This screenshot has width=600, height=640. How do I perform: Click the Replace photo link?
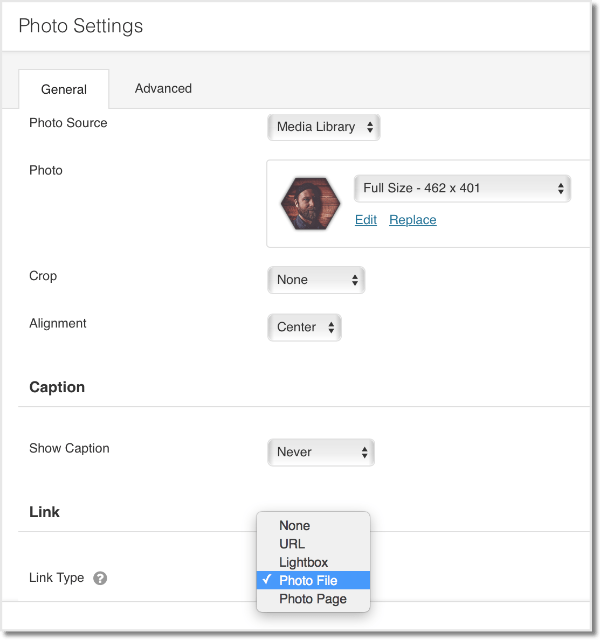pyautogui.click(x=413, y=220)
